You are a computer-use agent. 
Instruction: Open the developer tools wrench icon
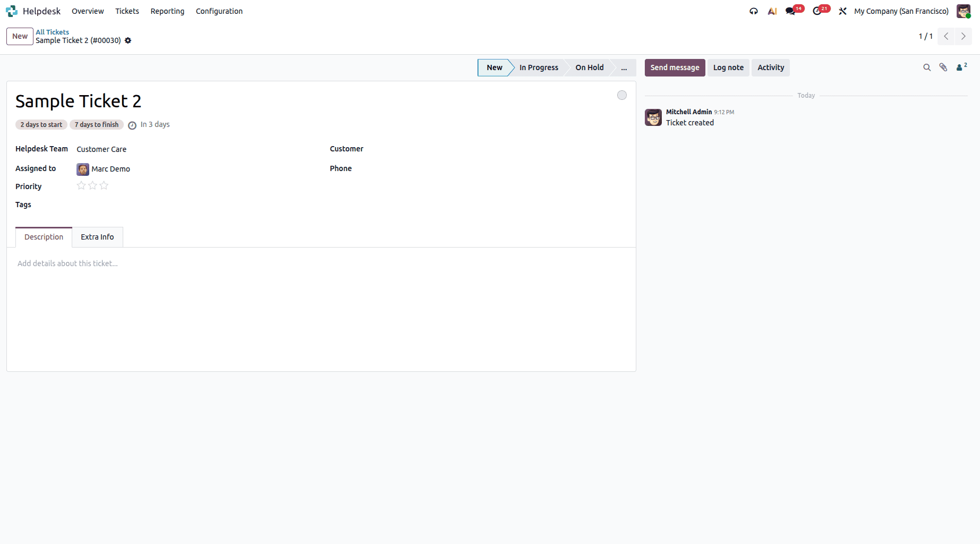[x=842, y=11]
